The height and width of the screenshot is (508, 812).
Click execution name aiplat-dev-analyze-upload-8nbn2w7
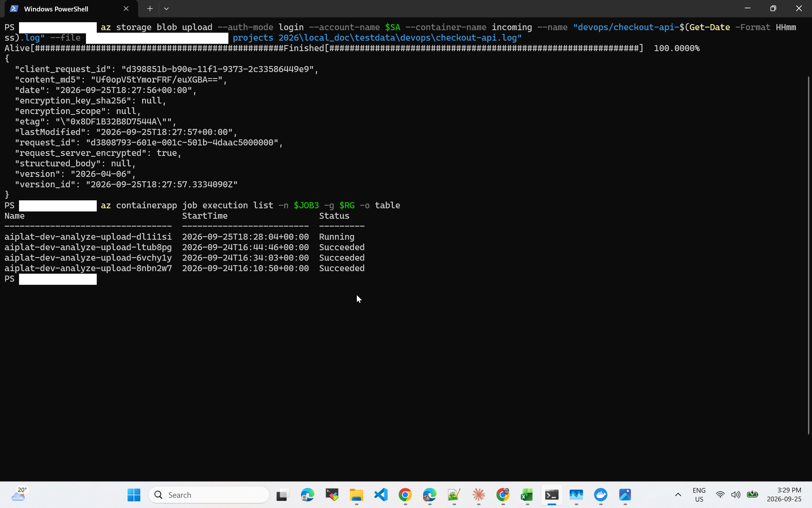88,268
